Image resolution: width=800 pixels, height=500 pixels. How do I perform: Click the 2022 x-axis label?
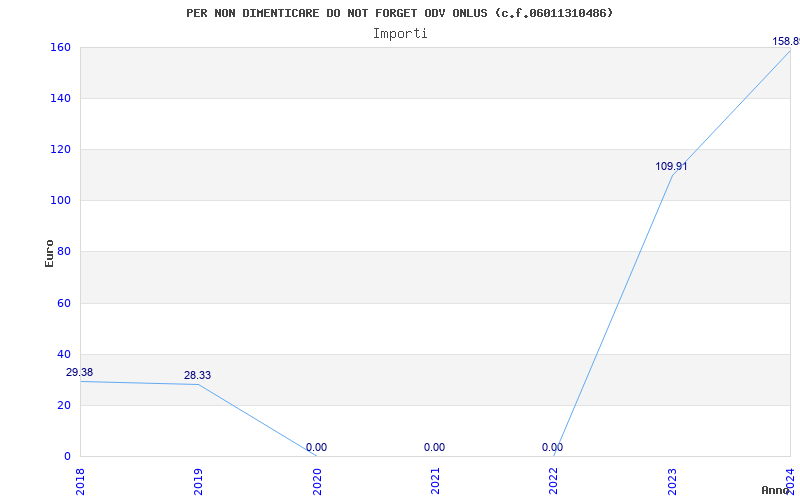[x=554, y=482]
